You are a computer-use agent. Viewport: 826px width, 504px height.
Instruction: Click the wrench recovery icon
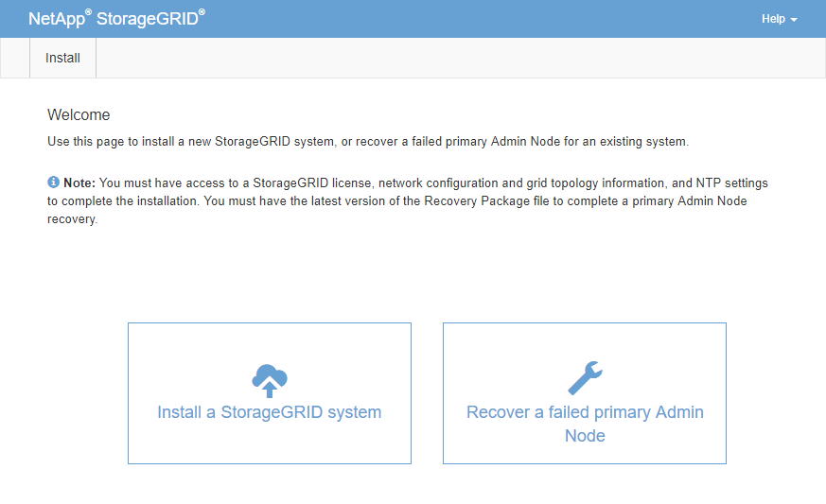pyautogui.click(x=585, y=378)
